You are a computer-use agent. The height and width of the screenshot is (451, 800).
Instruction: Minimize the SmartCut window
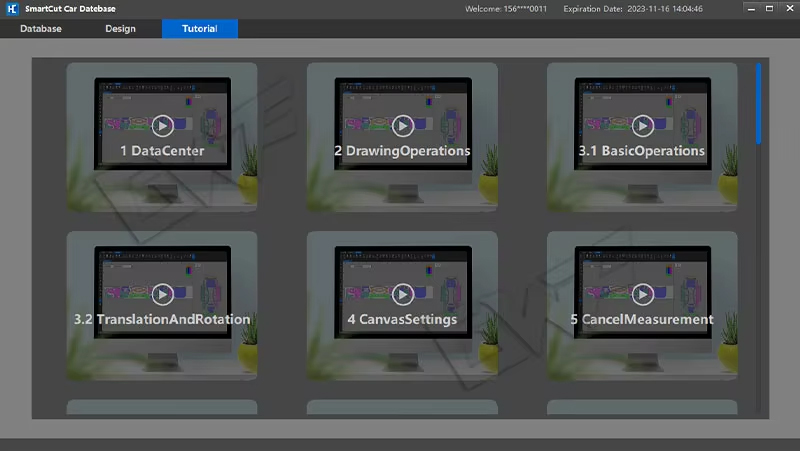(x=751, y=9)
